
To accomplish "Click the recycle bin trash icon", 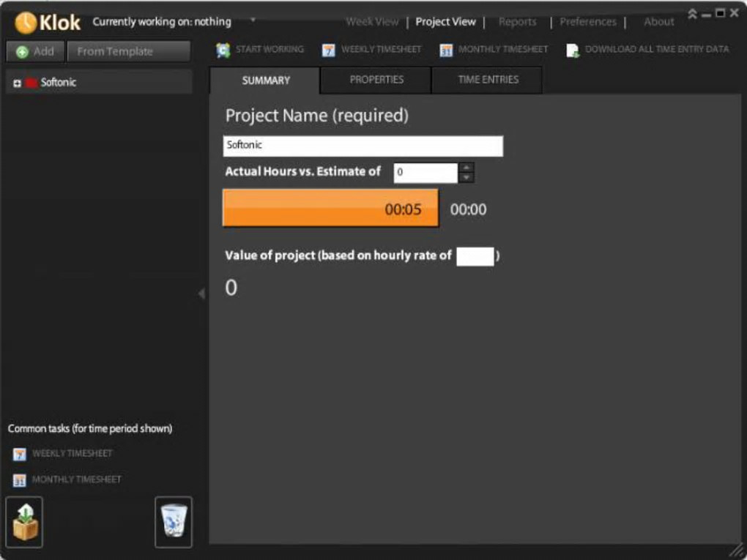I will pyautogui.click(x=174, y=522).
